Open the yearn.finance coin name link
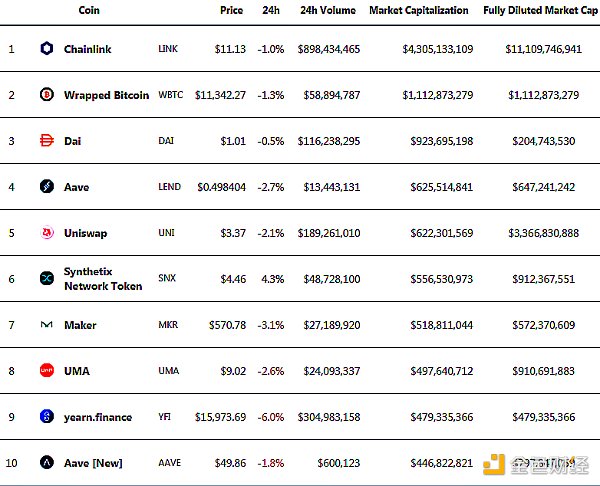This screenshot has width=600, height=486. coord(98,417)
